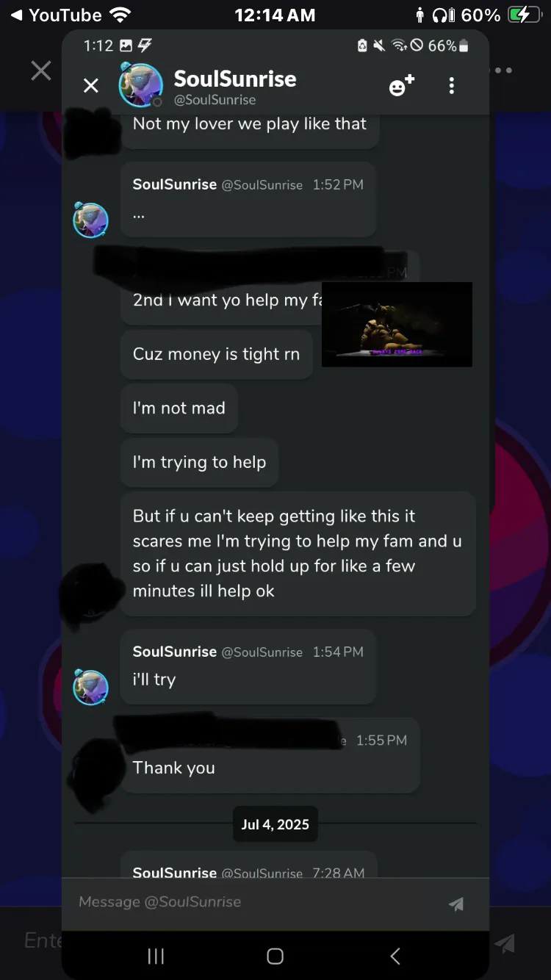Tap the SoulSunrise profile avatar in header

click(140, 85)
